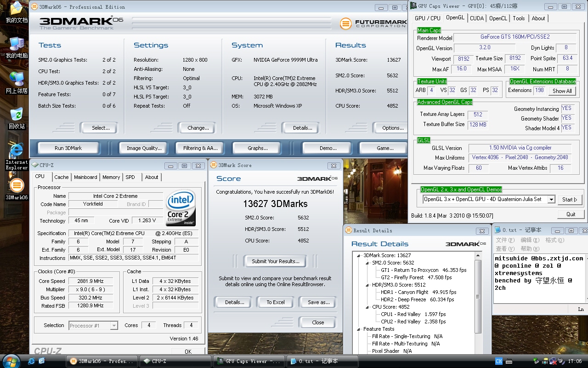Export the score with To Excel button
The width and height of the screenshot is (588, 368).
276,302
